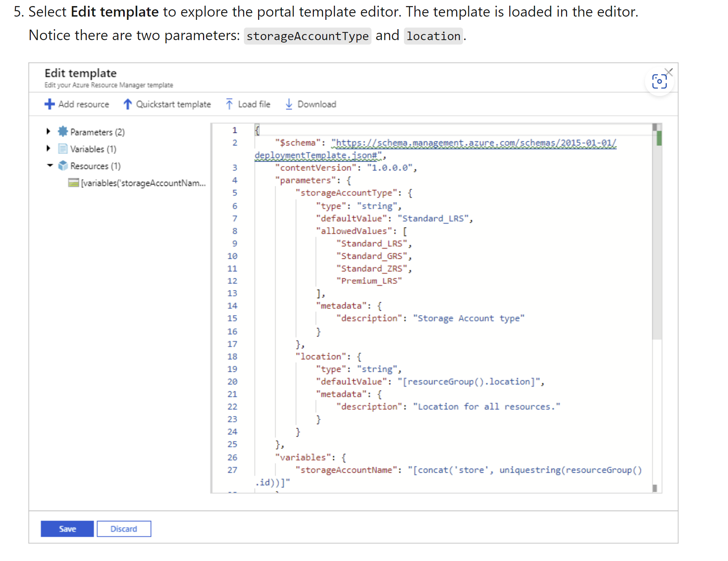Click the Variables document icon

point(63,149)
